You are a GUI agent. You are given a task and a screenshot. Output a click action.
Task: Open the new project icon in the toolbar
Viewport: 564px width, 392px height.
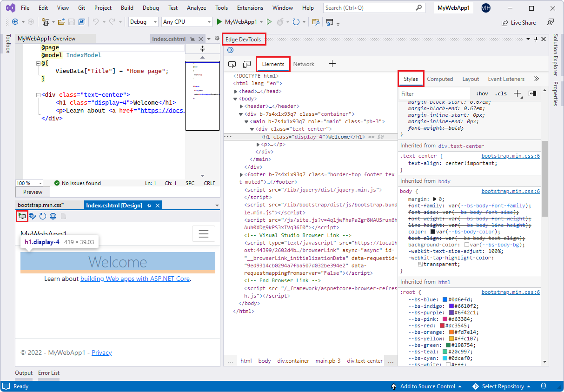pyautogui.click(x=46, y=21)
